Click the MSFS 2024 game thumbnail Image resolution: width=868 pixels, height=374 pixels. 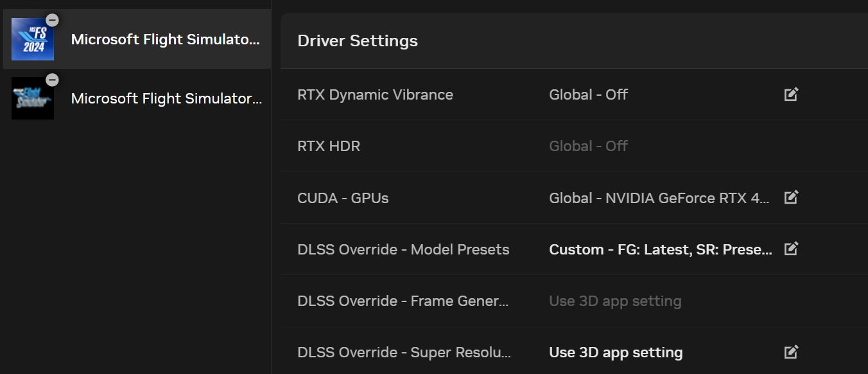click(x=33, y=40)
